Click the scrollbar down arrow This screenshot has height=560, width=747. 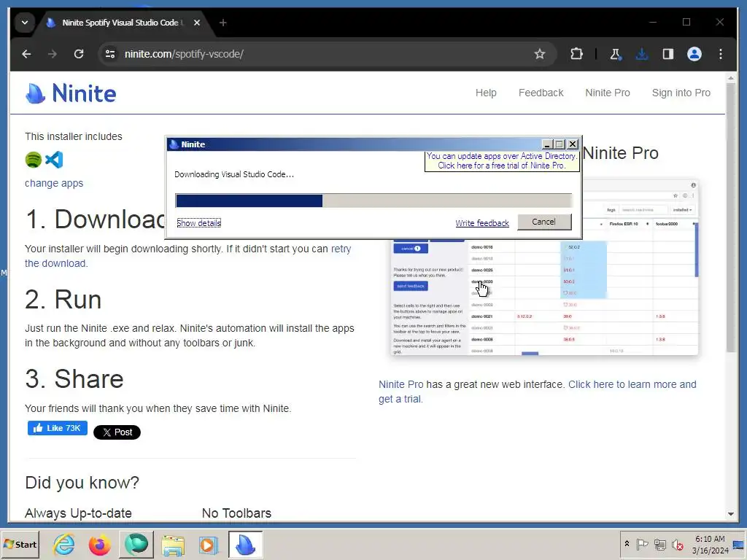[x=731, y=514]
